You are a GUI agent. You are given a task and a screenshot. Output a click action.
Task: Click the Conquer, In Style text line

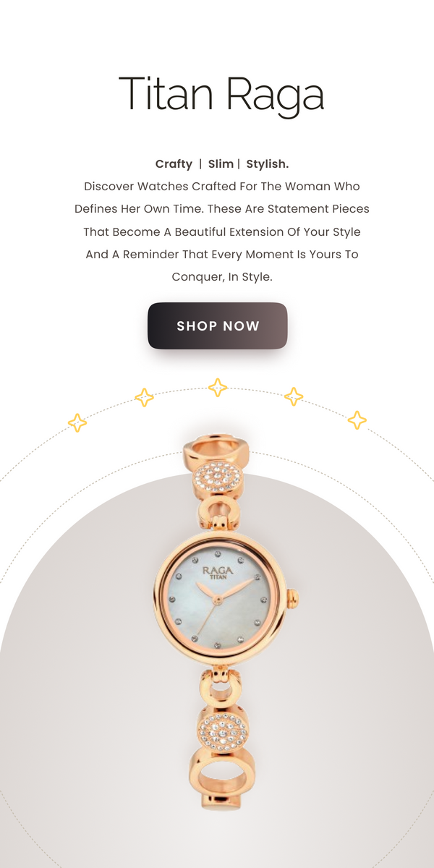tap(222, 277)
